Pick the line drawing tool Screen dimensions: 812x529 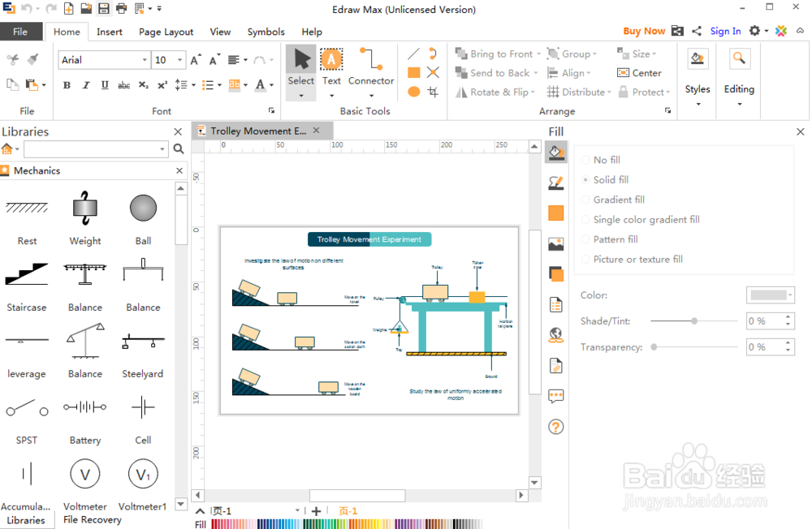(413, 54)
